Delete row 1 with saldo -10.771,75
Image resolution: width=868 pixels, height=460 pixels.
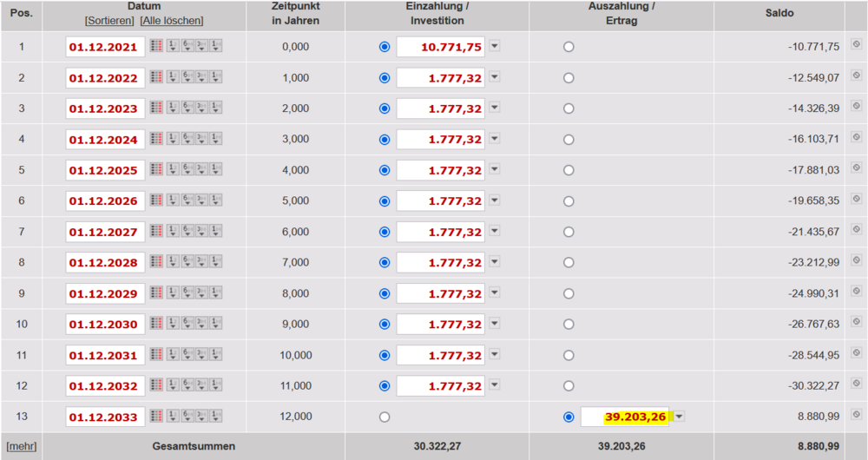pos(856,43)
